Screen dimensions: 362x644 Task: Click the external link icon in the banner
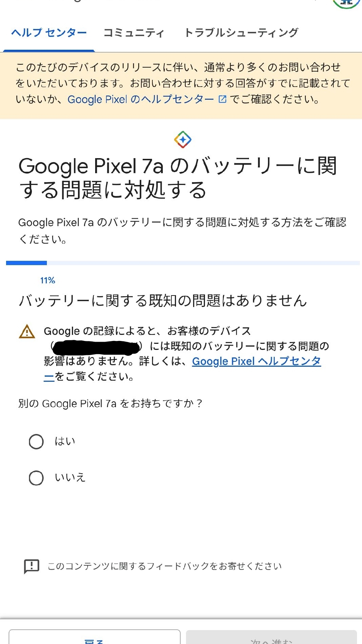(x=222, y=99)
